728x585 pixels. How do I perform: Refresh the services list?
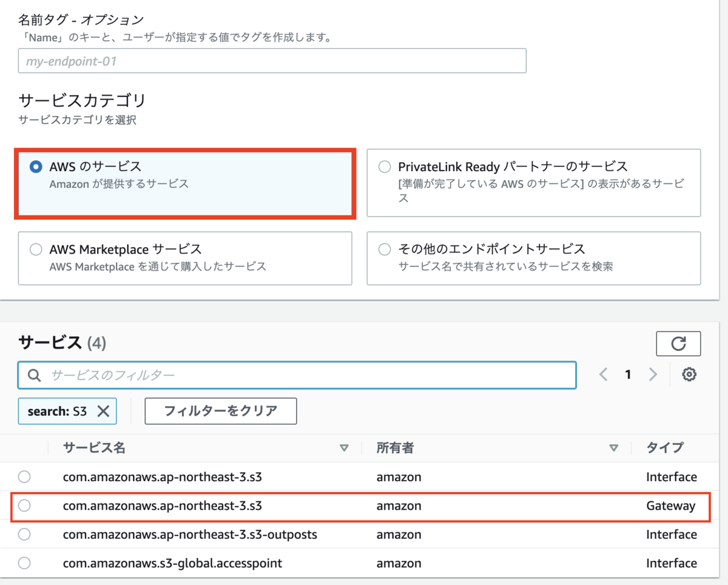pyautogui.click(x=678, y=343)
